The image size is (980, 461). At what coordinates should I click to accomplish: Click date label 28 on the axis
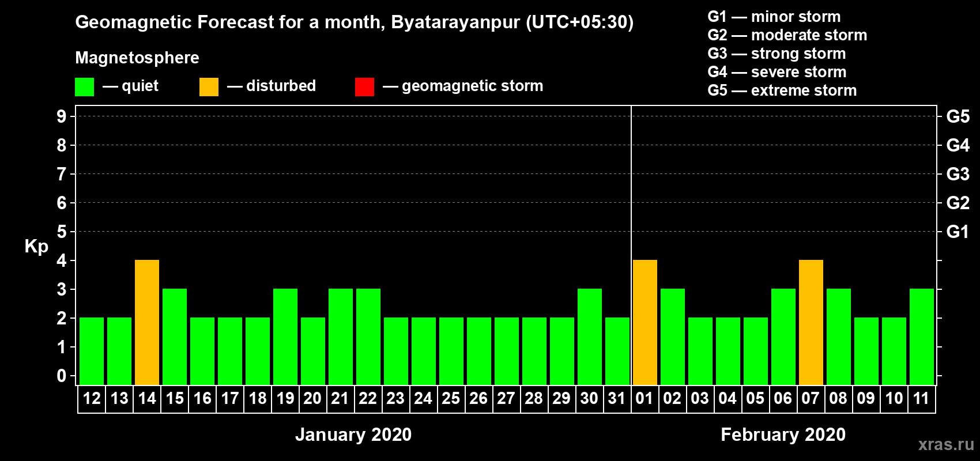(x=534, y=398)
